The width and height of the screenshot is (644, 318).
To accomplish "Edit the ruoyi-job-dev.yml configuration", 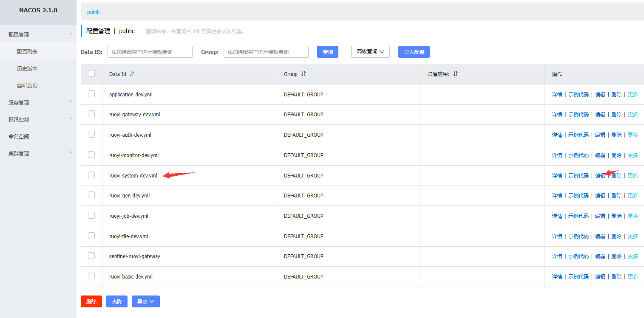I will (600, 216).
